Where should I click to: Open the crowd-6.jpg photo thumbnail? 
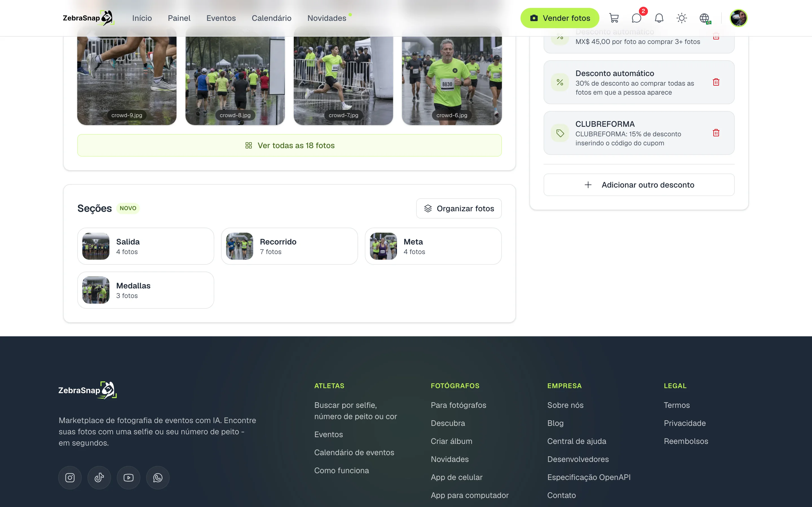click(x=452, y=76)
